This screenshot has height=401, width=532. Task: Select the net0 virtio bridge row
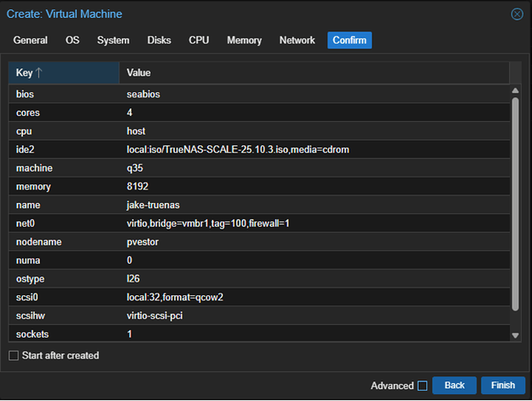pos(259,223)
